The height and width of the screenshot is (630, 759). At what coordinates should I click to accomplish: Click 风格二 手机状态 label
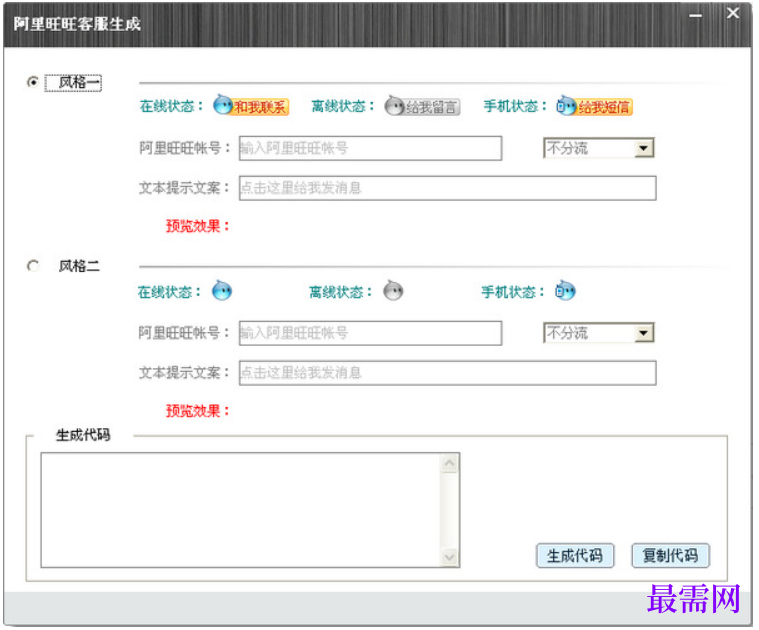pyautogui.click(x=513, y=292)
